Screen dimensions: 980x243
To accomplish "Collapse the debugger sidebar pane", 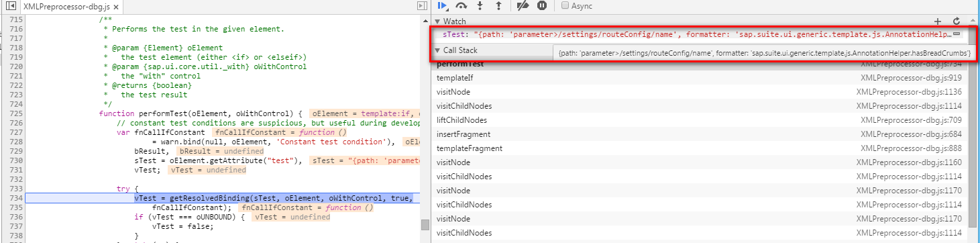I will point(421,5).
